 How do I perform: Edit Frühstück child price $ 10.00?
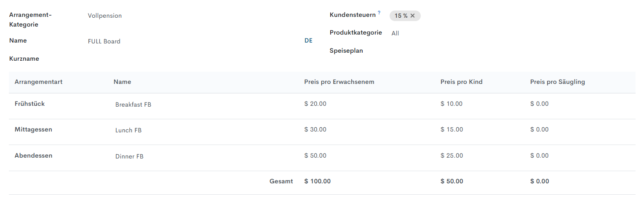point(452,104)
